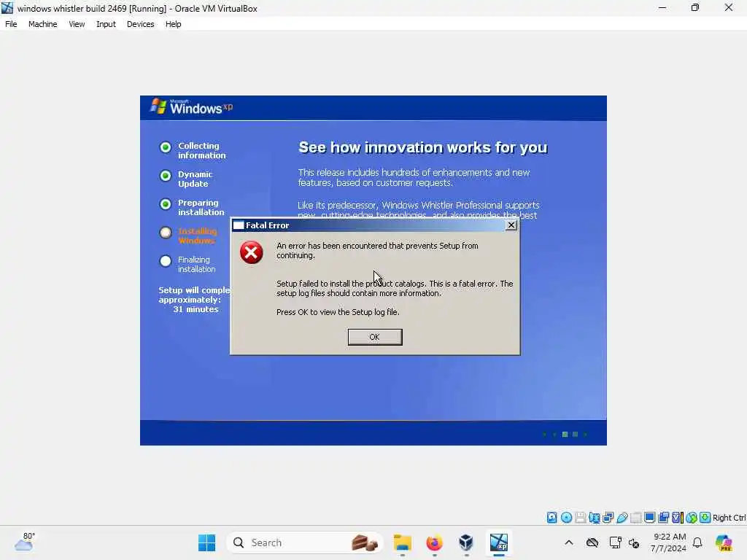Click the network connection tray icon
The height and width of the screenshot is (560, 747).
pyautogui.click(x=615, y=542)
